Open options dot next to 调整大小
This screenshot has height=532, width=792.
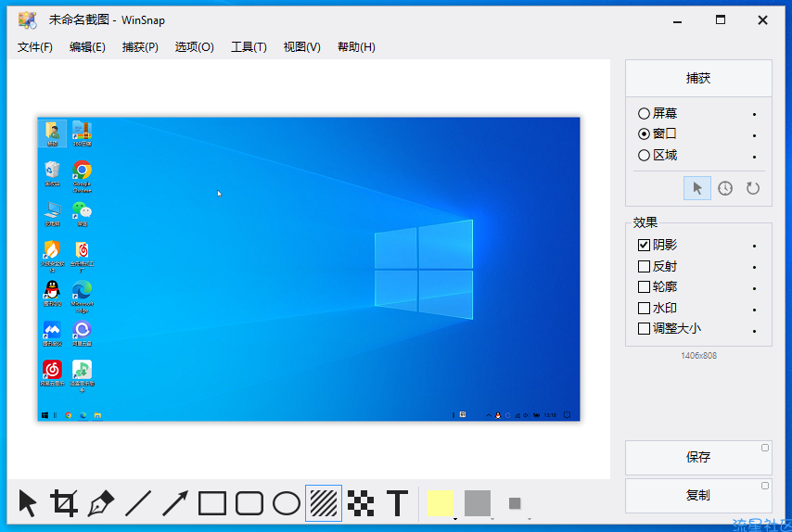754,331
